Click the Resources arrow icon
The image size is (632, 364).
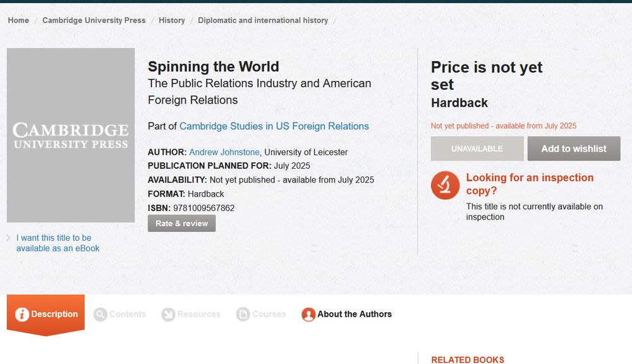tap(169, 315)
